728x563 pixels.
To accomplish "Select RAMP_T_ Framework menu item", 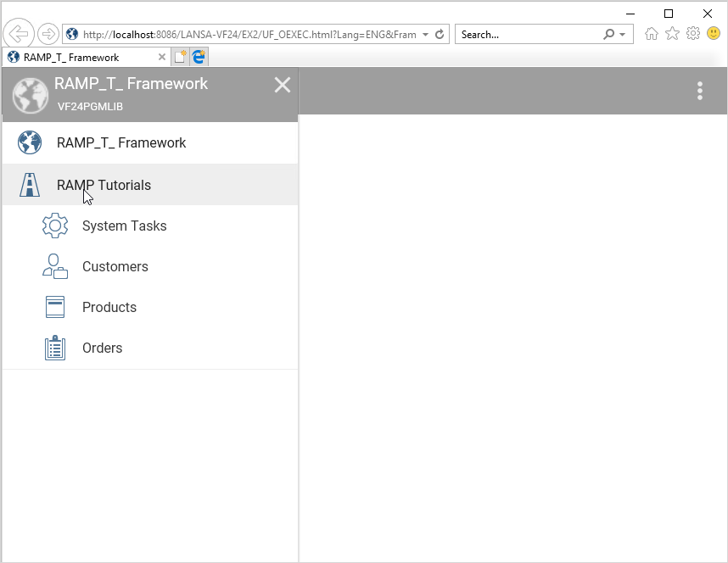I will (x=150, y=142).
